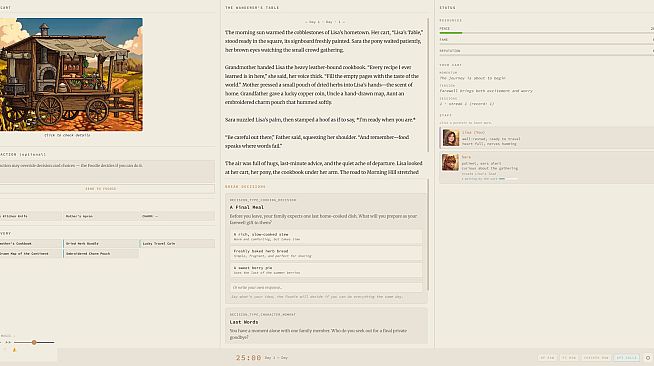Click the highlighted rightmost bottom-bar button
This screenshot has height=366, width=654.
point(627,358)
